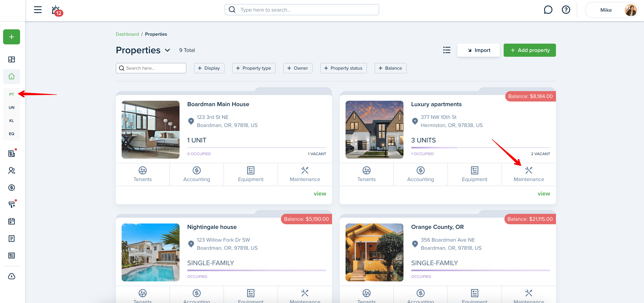Open the hamburger menu

pos(38,10)
